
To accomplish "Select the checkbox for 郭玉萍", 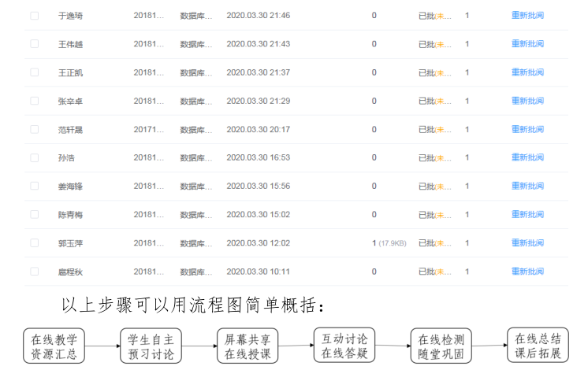I will point(33,243).
